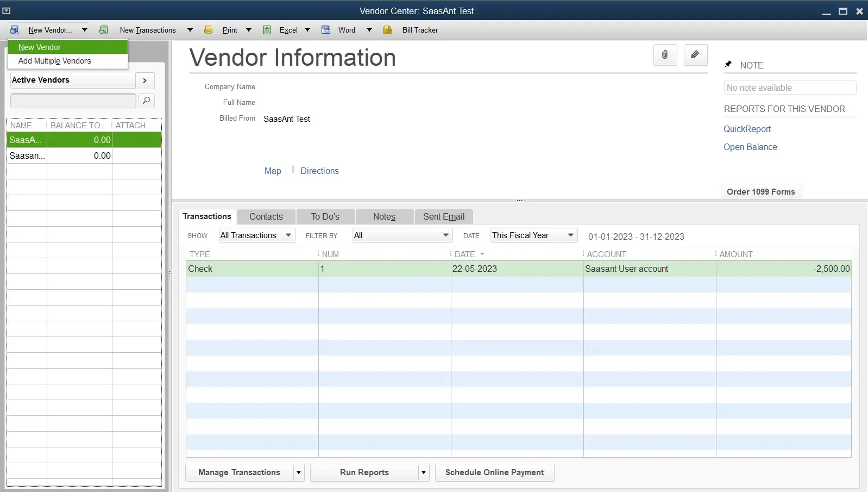Select the Check transaction row
This screenshot has height=492, width=868.
coord(519,269)
